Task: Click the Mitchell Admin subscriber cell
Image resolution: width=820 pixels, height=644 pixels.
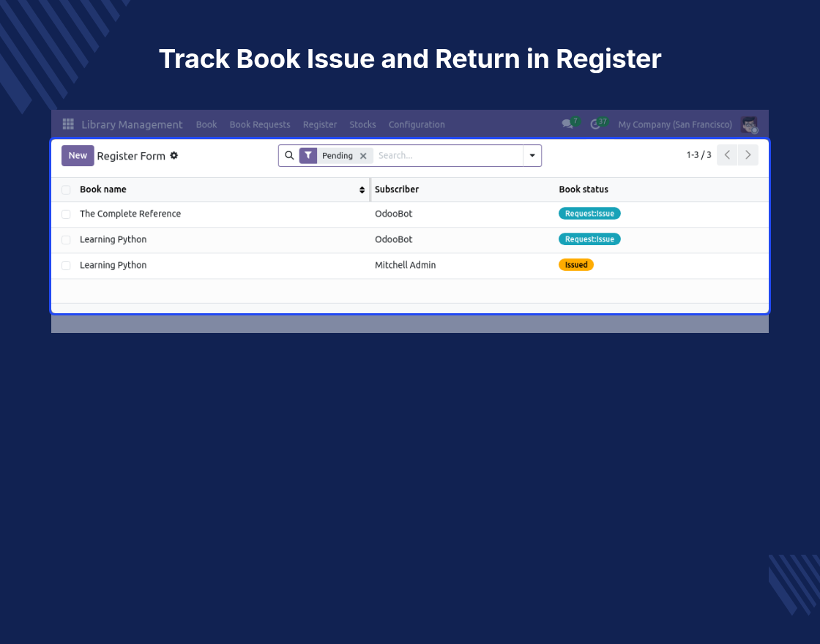Action: tap(406, 264)
